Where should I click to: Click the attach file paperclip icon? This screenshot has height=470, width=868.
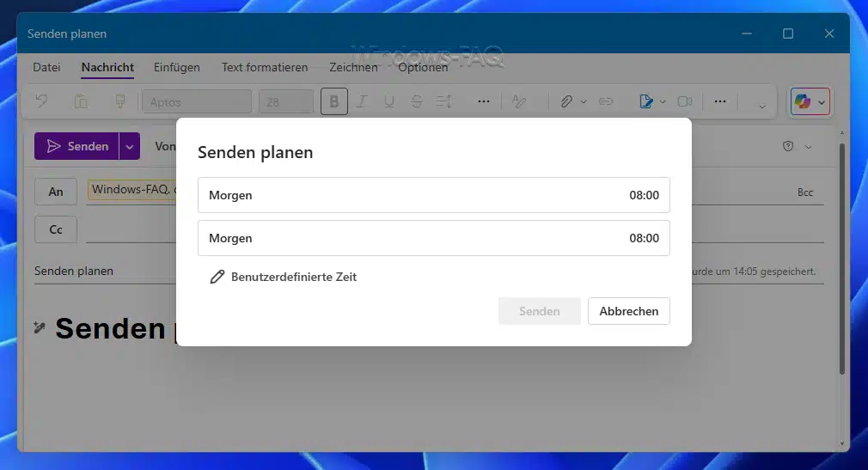(565, 101)
